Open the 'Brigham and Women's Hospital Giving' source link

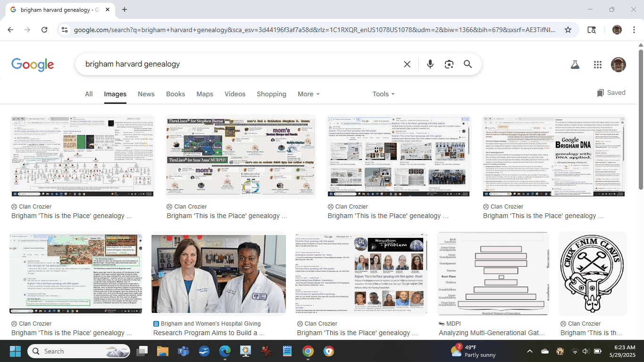pos(207,324)
